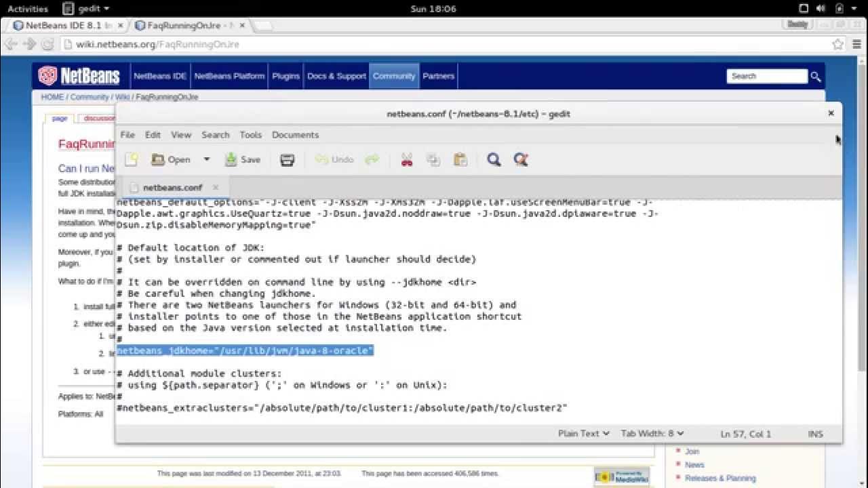The image size is (868, 488).
Task: Click the HOME breadcrumb link
Action: coord(52,97)
